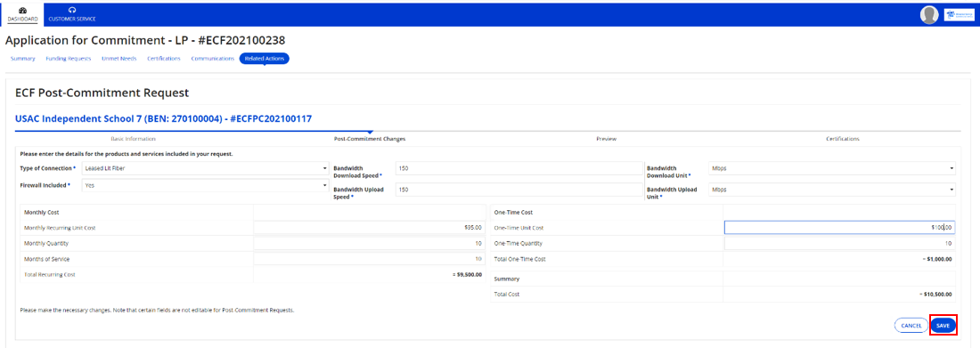Viewport: 980px width, 348px height.
Task: Open Type of Connection dropdown
Action: click(205, 169)
